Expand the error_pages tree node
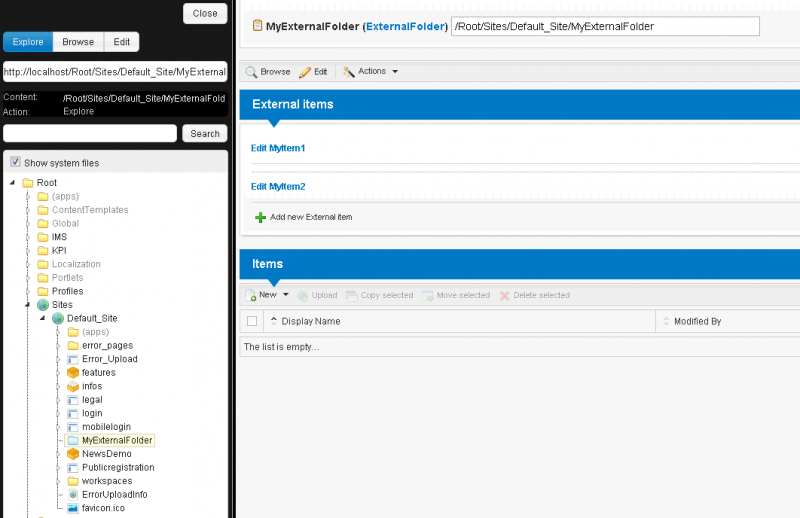Image resolution: width=800 pixels, height=518 pixels. coord(58,346)
